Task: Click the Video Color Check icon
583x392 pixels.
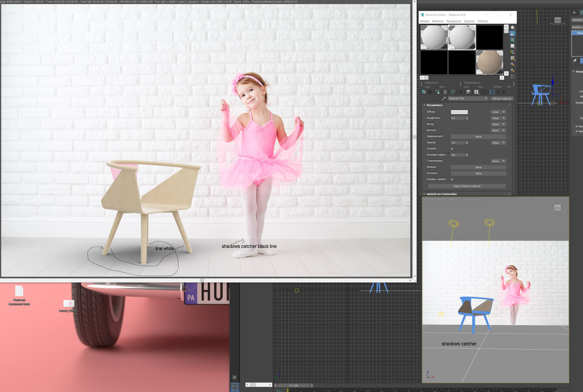Action: [x=512, y=52]
